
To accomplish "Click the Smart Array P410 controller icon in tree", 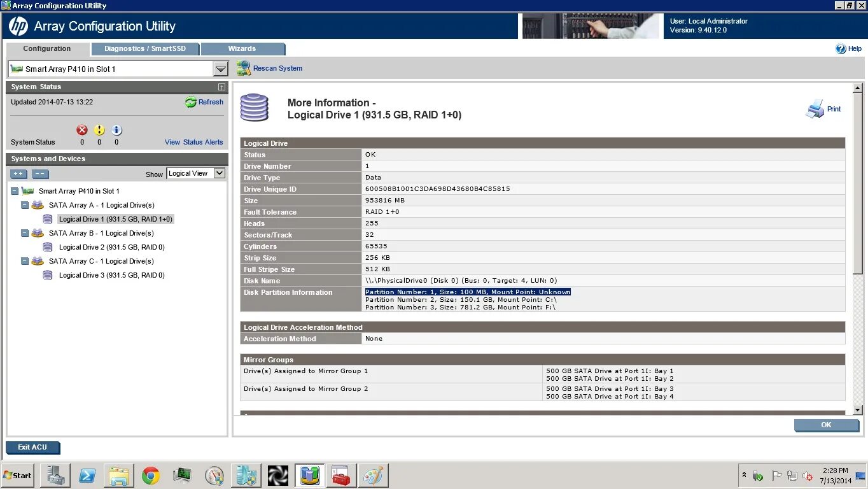I will tap(27, 191).
